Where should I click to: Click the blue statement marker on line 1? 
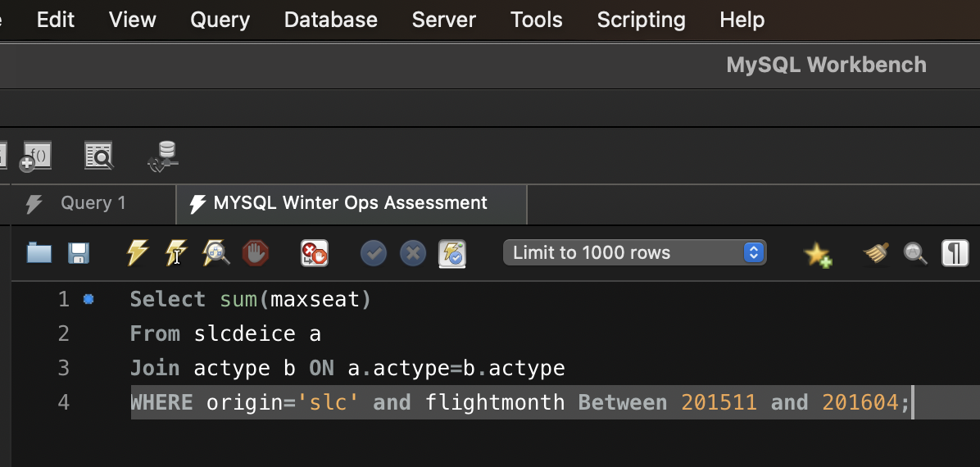click(88, 300)
